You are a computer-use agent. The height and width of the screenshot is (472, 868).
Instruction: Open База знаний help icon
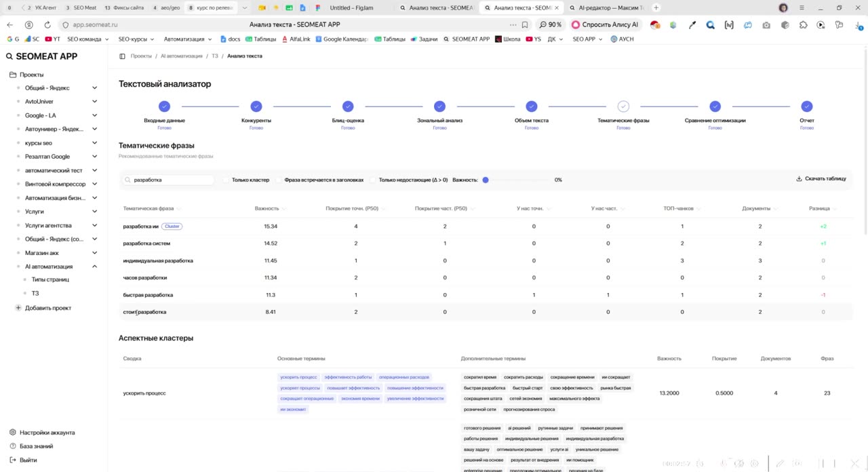coord(13,446)
